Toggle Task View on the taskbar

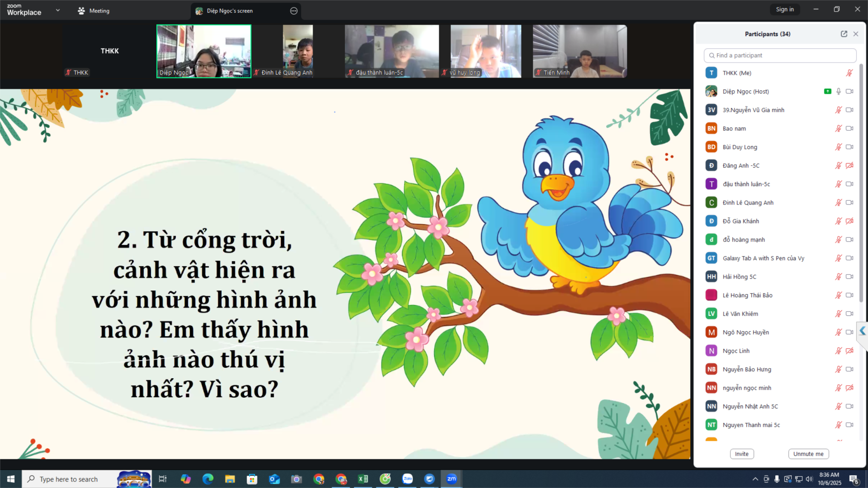pos(163,479)
